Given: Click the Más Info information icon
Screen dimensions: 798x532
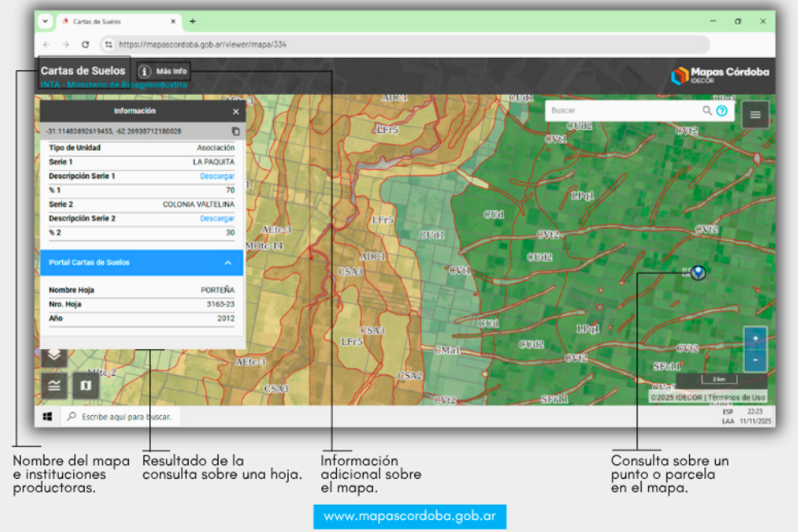Looking at the screenshot, I should (x=145, y=72).
